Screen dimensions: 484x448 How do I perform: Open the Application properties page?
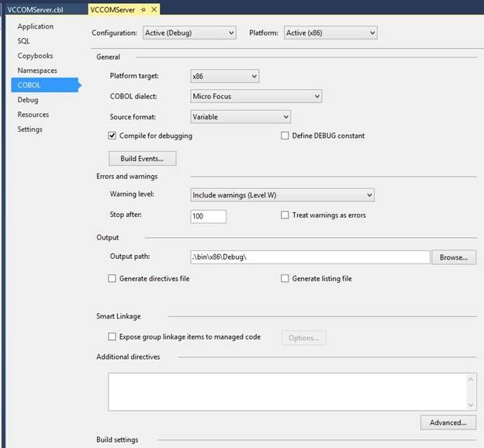[x=36, y=26]
